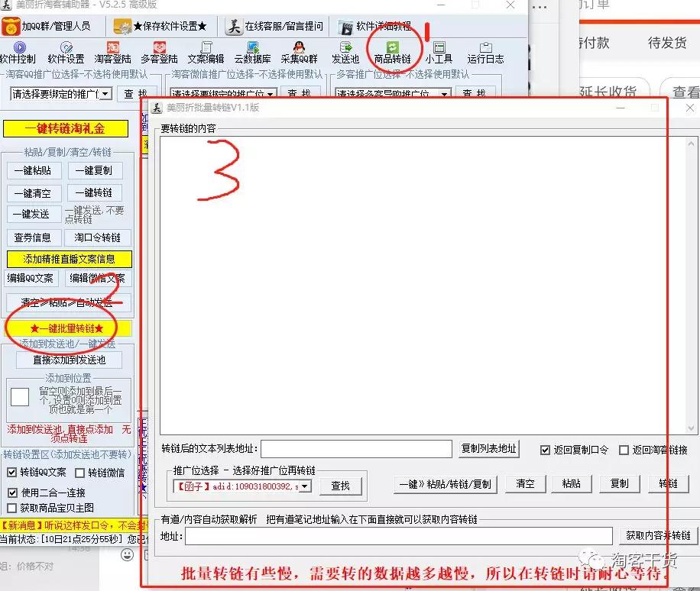Expand 淘客QQ推广位选择 dropdown
The image size is (700, 591).
click(x=105, y=94)
